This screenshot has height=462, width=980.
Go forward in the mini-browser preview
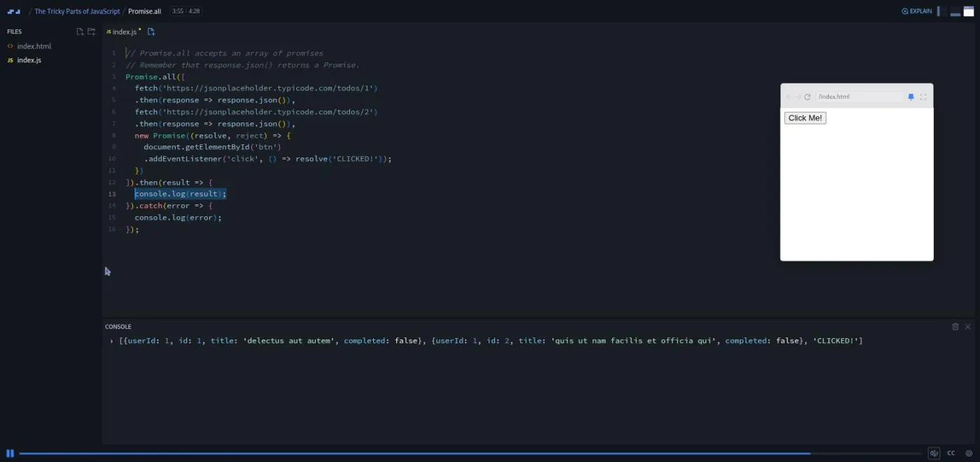[x=798, y=97]
